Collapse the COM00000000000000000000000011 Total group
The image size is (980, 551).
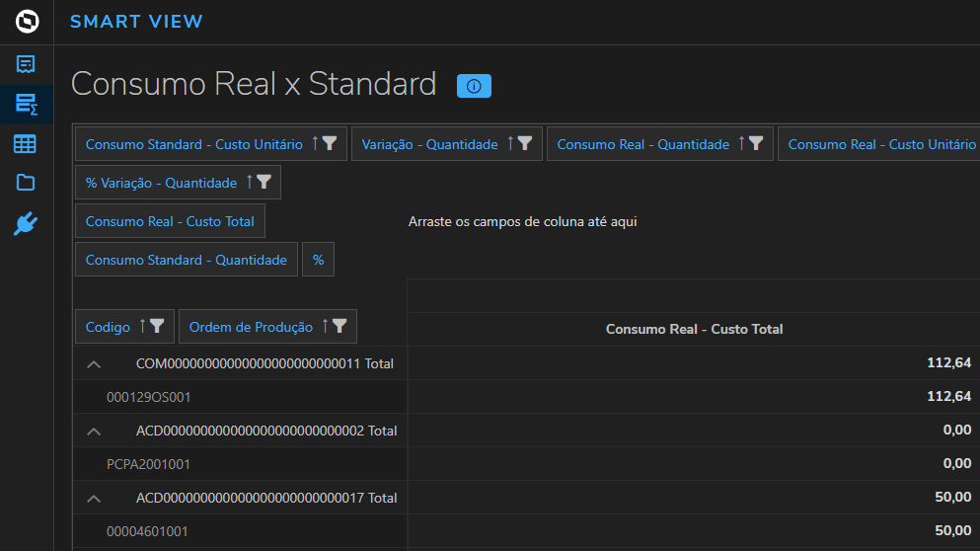pyautogui.click(x=94, y=364)
